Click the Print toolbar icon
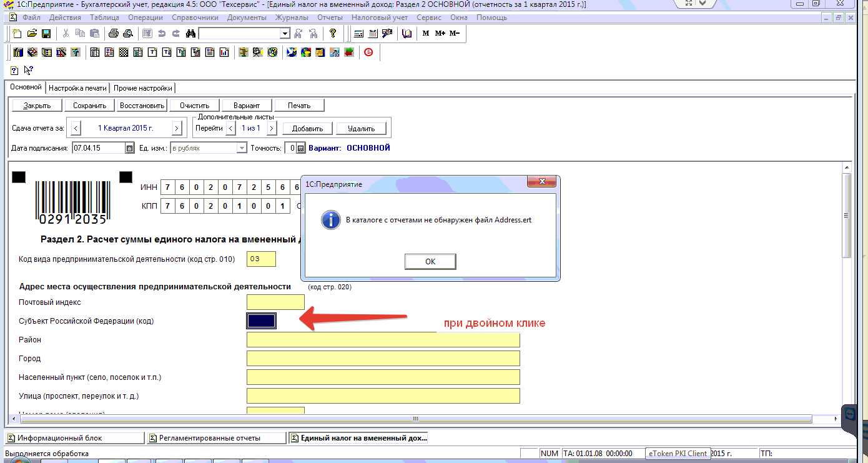 [114, 33]
